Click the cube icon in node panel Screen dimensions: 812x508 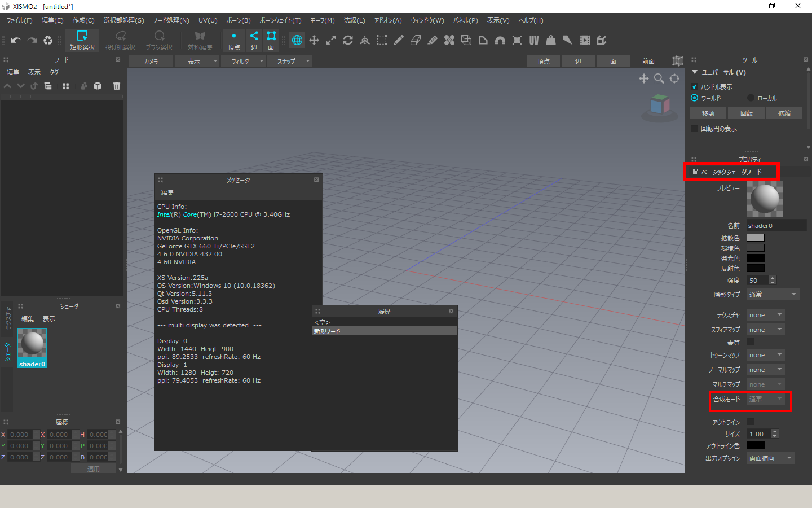click(98, 86)
